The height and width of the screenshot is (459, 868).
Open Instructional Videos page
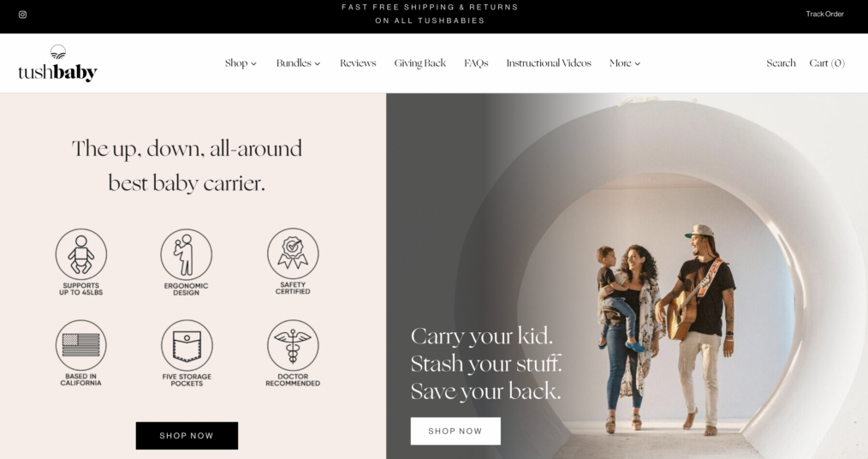(x=549, y=63)
